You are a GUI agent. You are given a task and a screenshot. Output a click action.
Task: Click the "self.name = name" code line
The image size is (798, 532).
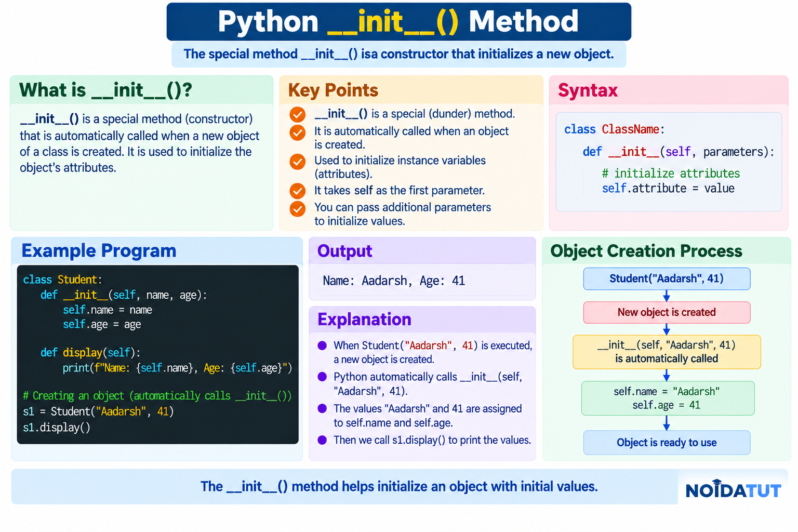tap(108, 310)
